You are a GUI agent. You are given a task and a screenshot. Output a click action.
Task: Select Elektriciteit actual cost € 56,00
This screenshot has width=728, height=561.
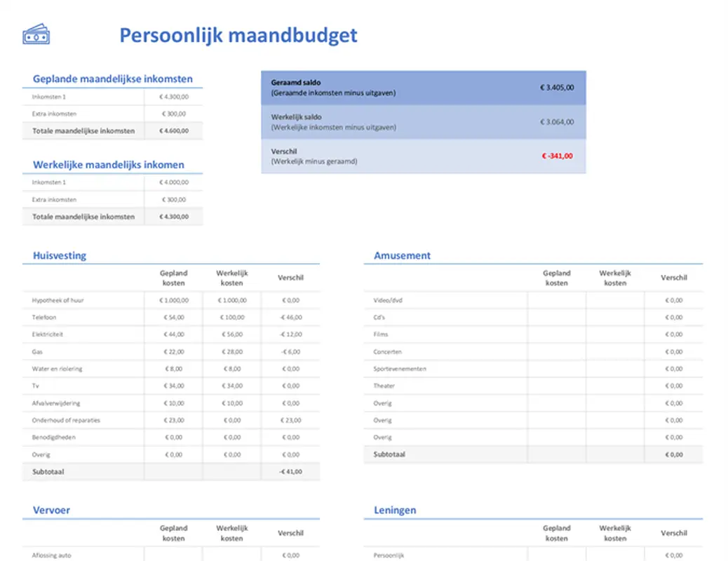point(232,334)
